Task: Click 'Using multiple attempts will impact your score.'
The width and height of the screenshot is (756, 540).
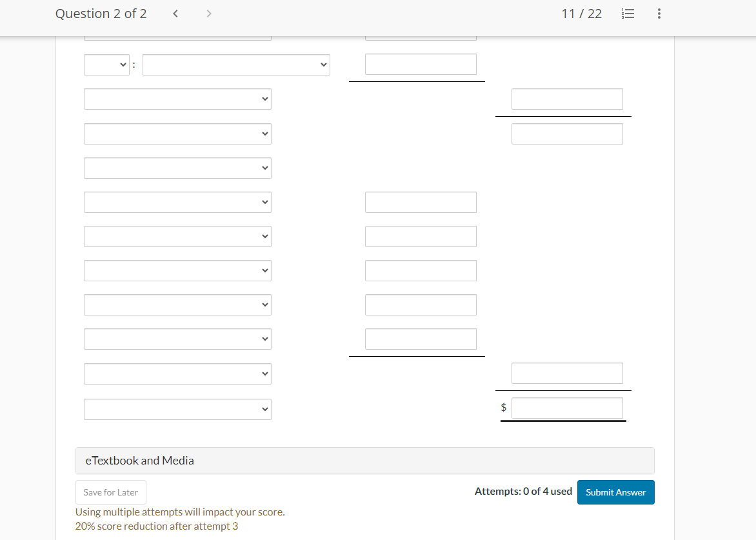Action: tap(180, 512)
